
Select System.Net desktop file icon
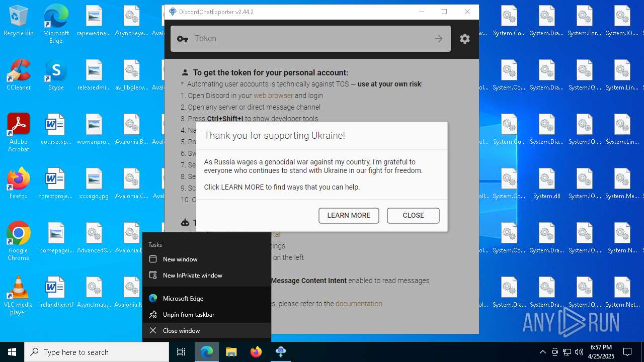622,292
